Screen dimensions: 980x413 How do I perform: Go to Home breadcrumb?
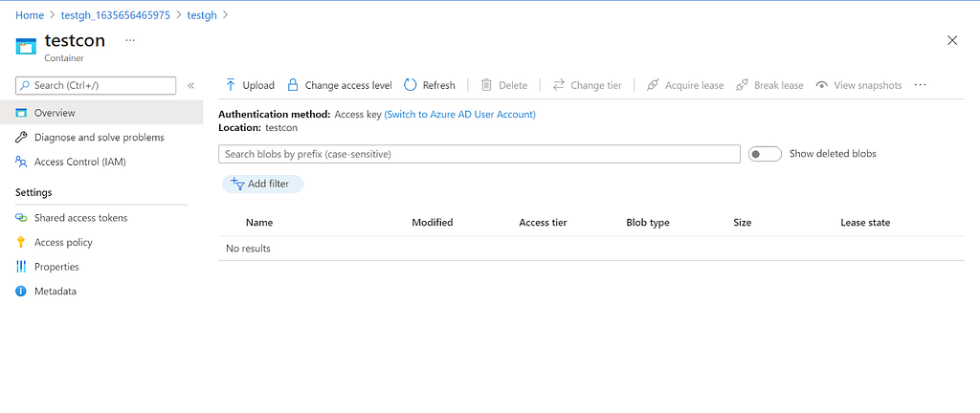[x=30, y=15]
